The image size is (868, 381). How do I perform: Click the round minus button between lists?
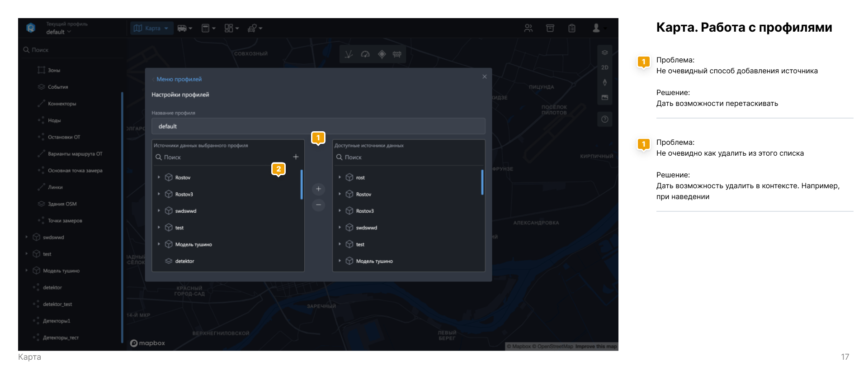tap(318, 205)
